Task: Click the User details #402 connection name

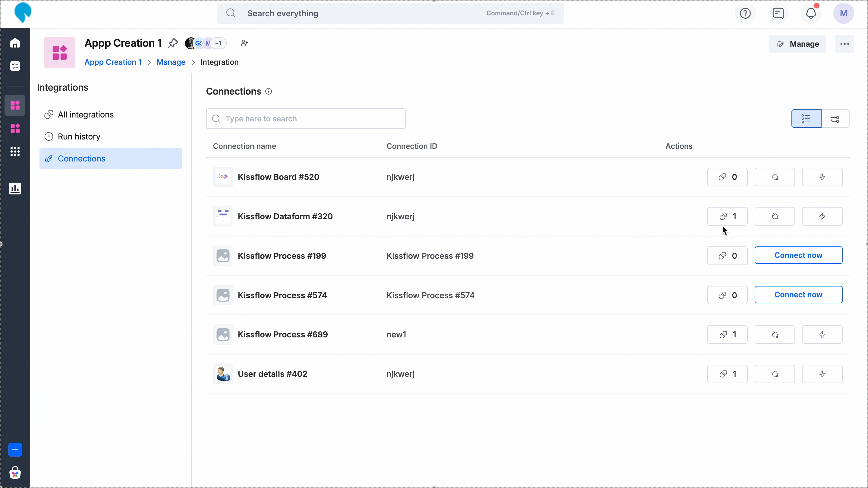Action: (272, 374)
